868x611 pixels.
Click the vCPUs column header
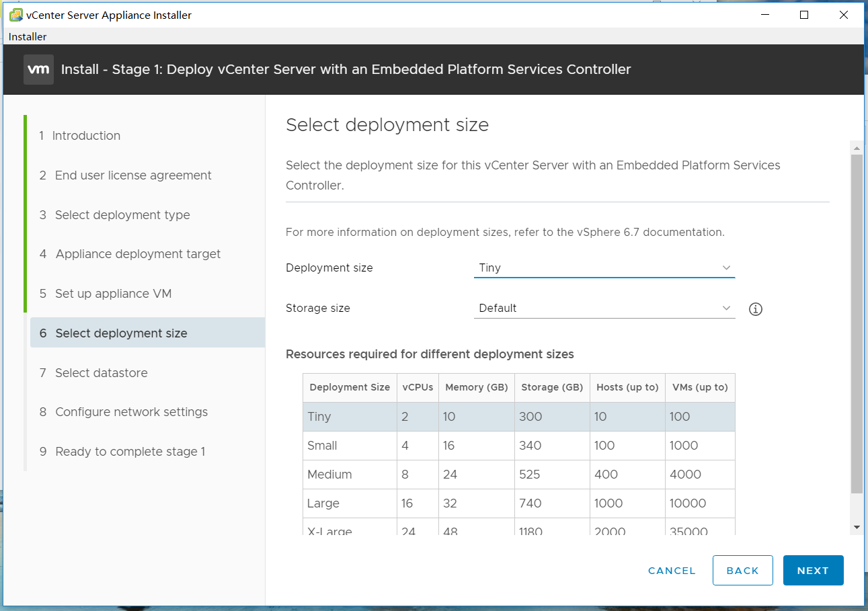tap(418, 387)
